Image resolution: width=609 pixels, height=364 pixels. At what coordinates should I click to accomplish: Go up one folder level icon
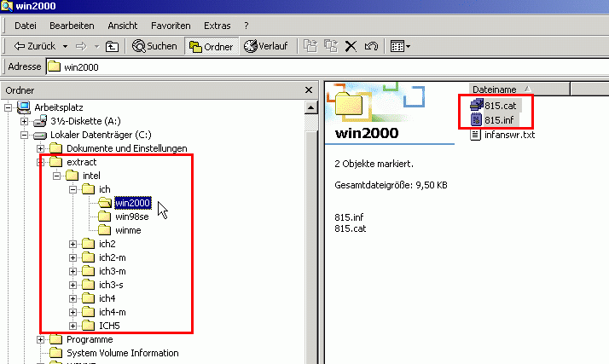[x=113, y=46]
